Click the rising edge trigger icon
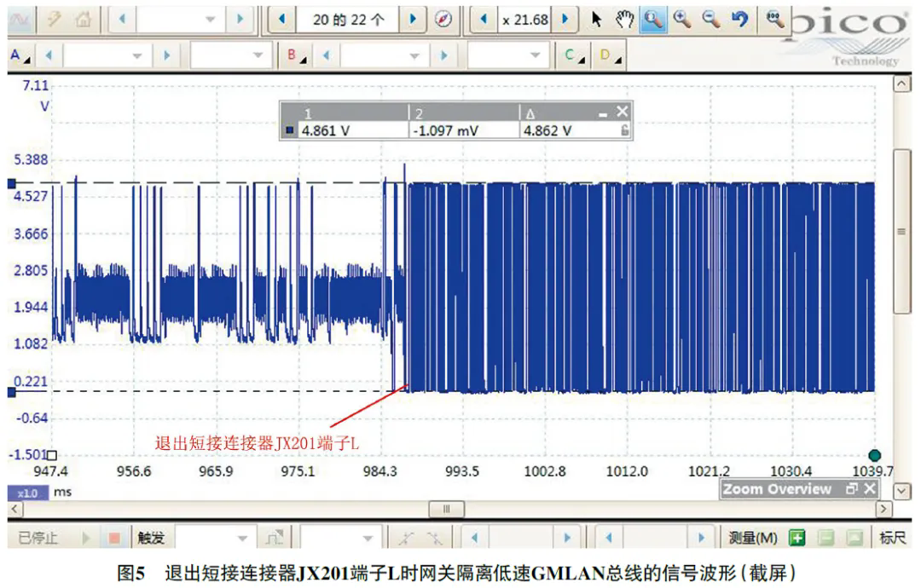The image size is (921, 588). [x=407, y=538]
